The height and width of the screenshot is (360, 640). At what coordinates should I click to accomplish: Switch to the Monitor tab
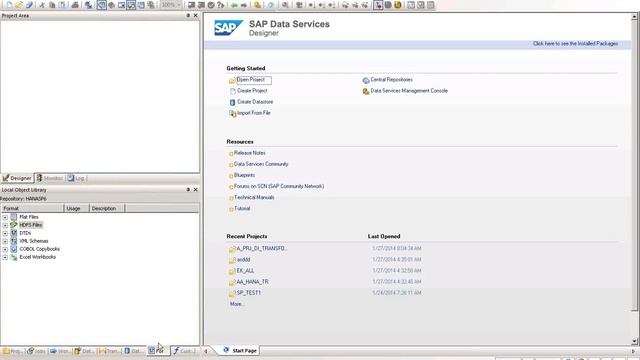point(49,178)
